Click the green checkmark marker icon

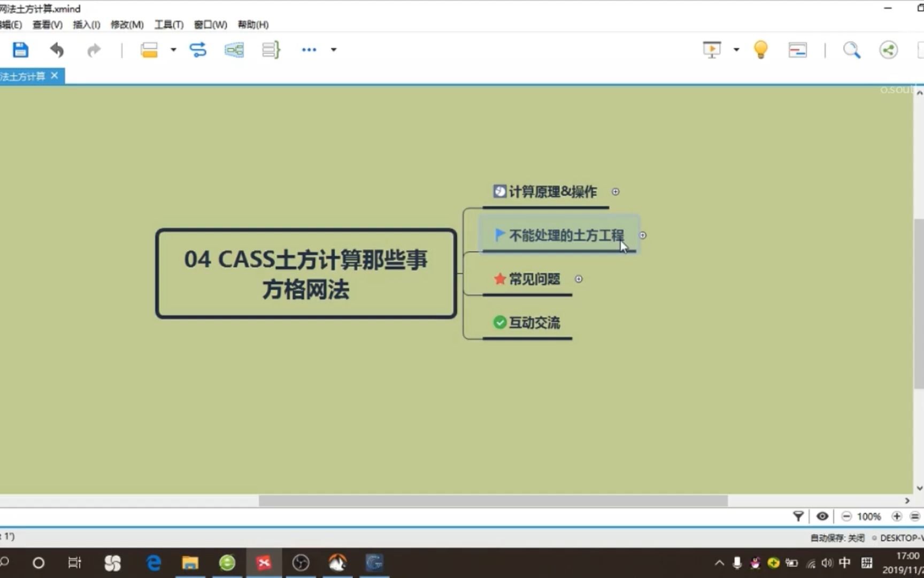point(499,322)
